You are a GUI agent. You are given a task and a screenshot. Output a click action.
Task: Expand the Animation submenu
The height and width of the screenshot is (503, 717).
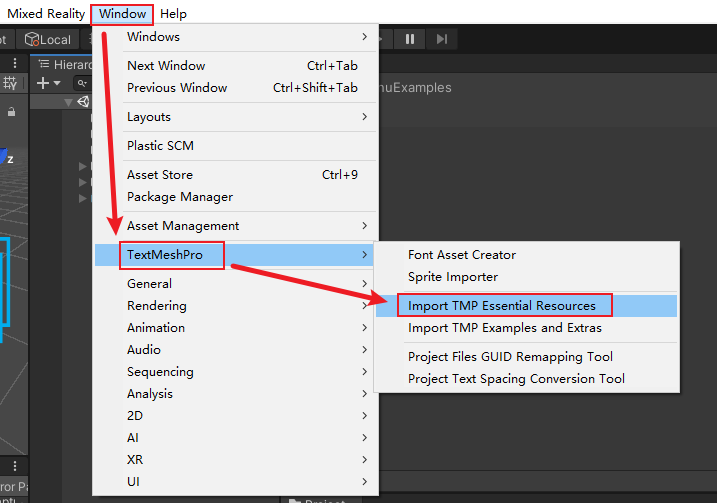point(235,328)
